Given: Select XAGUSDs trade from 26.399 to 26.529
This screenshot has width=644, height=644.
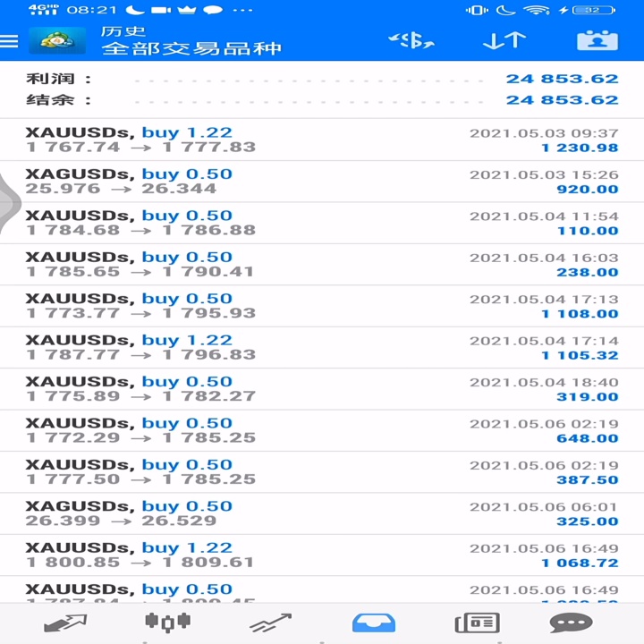Looking at the screenshot, I should point(322,513).
